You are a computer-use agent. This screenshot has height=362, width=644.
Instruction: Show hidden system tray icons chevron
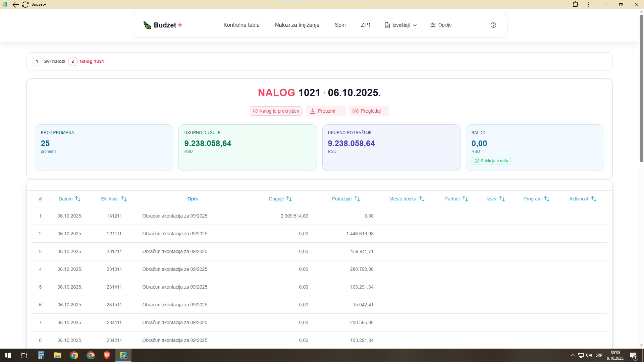pos(573,355)
